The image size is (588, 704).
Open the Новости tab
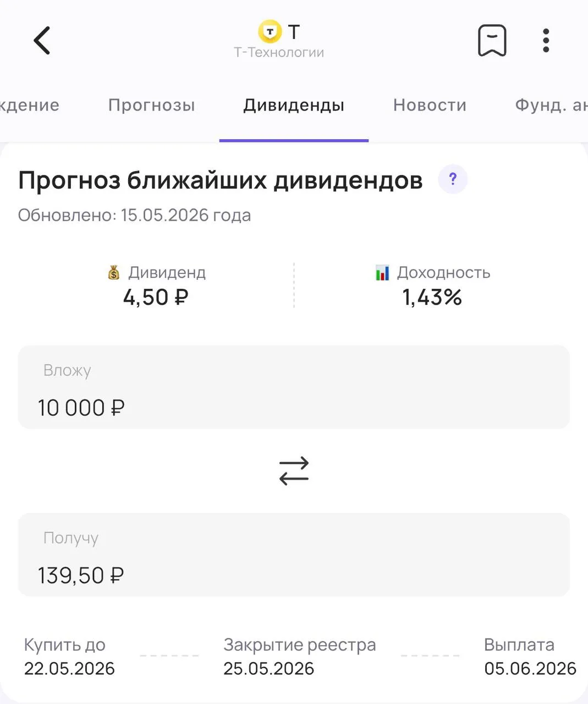click(430, 105)
